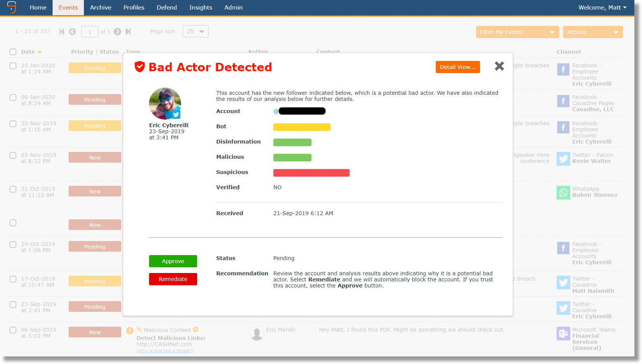Click Eric Cyberelli's profile photo

[x=165, y=104]
